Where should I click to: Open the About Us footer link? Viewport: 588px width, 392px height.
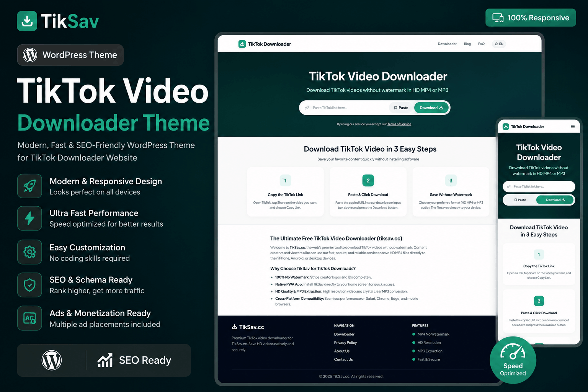[342, 351]
